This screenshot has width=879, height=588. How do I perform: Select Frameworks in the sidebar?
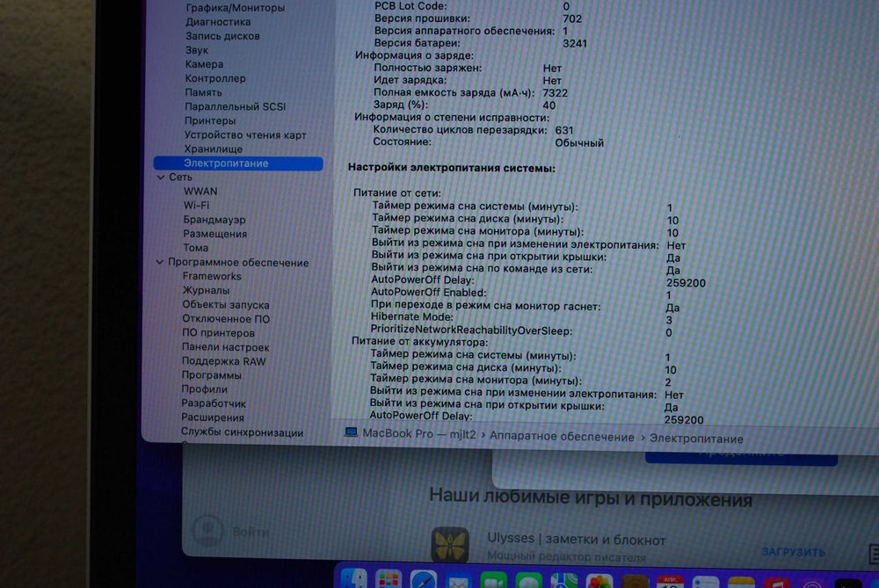click(x=212, y=276)
